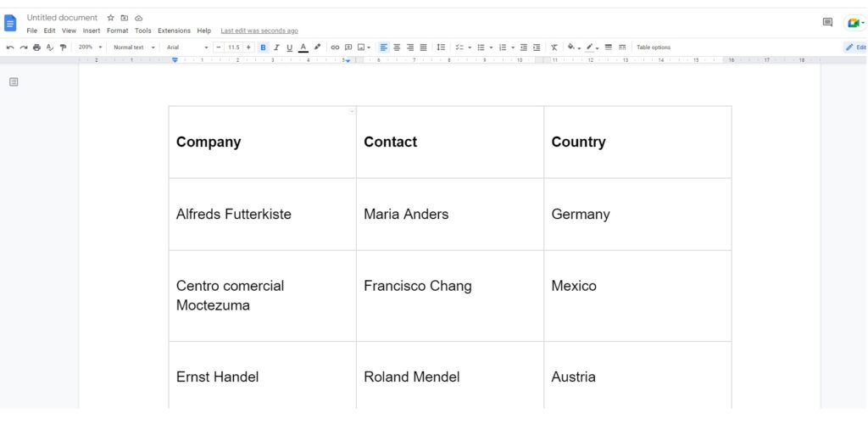Open the insert image menu
Screen dimensions: 868x430
(364, 47)
